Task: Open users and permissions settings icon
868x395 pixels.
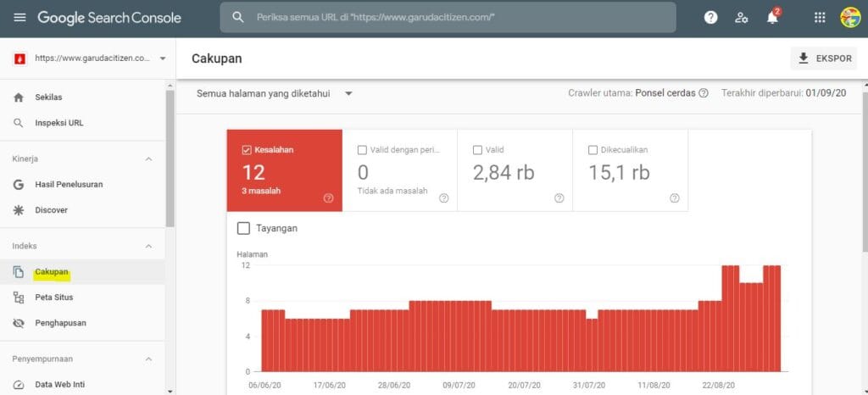Action: coord(741,18)
